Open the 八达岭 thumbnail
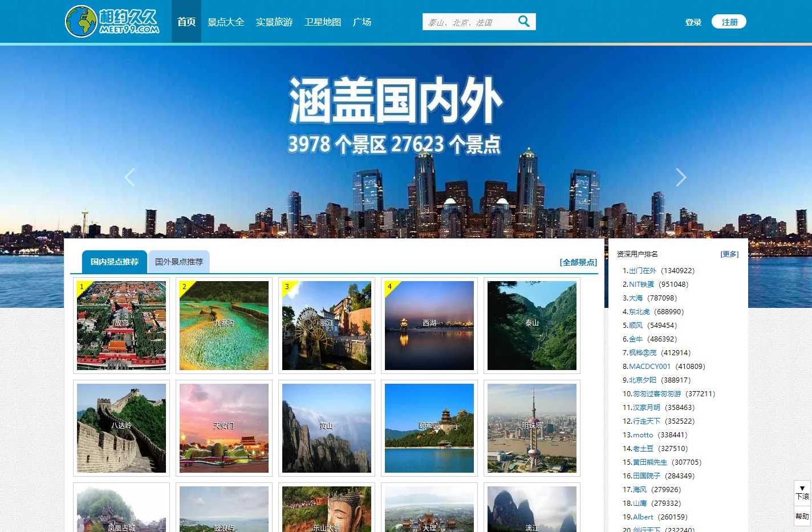Screen dimensions: 812x532 [121, 428]
